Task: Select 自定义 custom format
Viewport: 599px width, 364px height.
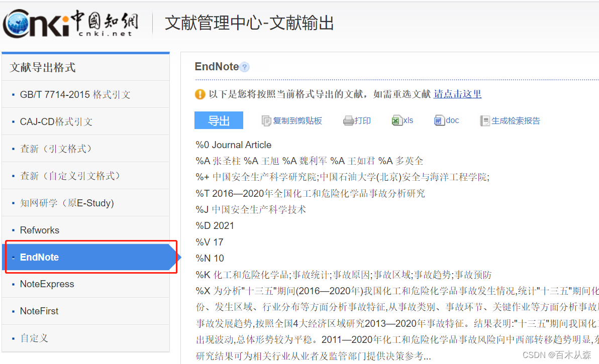Action: pos(86,338)
